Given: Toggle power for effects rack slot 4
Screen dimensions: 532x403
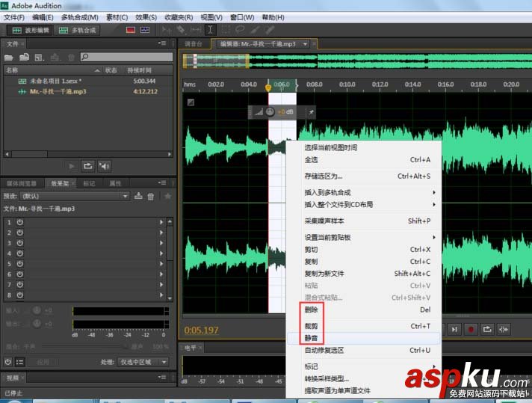Looking at the screenshot, I should point(20,253).
